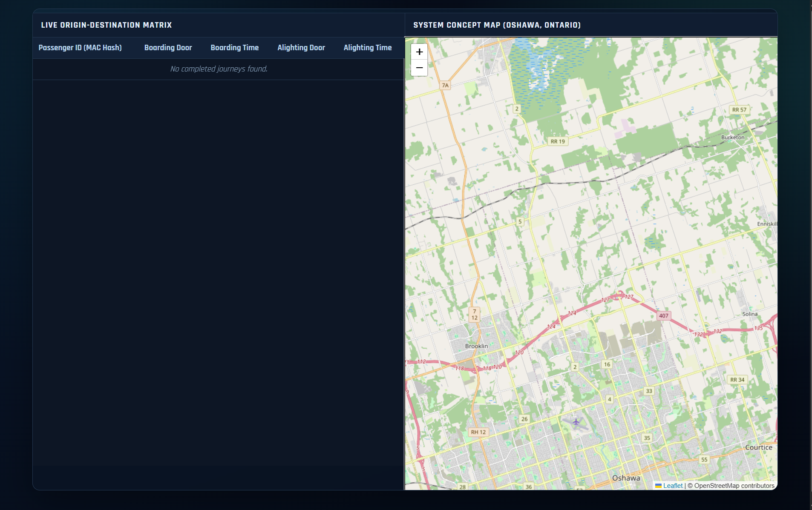Click the 407 highway shield on the map
The height and width of the screenshot is (510, 812).
coord(663,316)
